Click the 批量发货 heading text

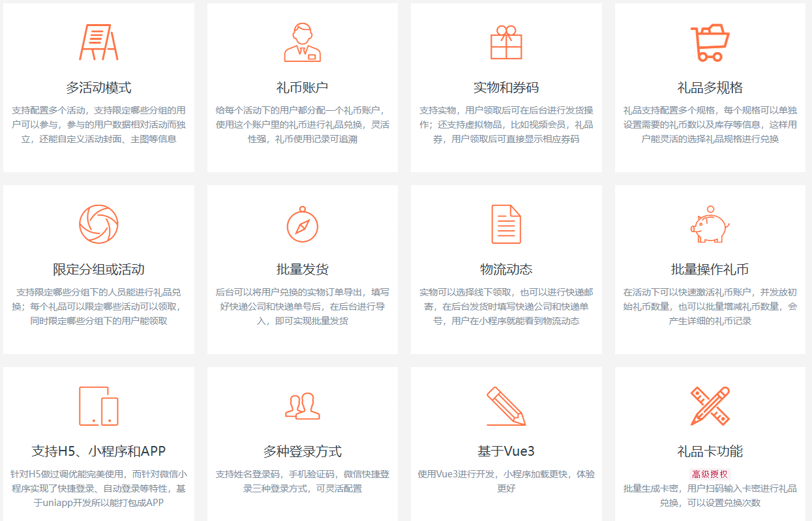pos(302,269)
